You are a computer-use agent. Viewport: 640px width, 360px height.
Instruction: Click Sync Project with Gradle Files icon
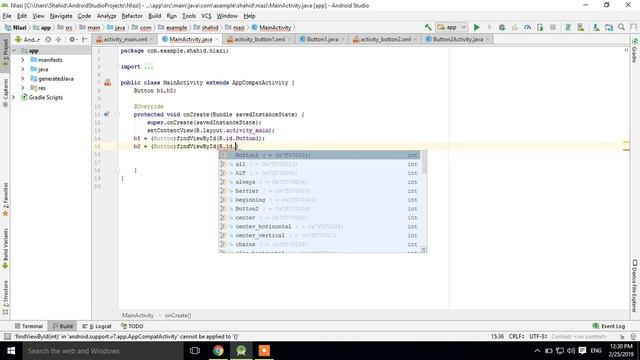coord(567,27)
